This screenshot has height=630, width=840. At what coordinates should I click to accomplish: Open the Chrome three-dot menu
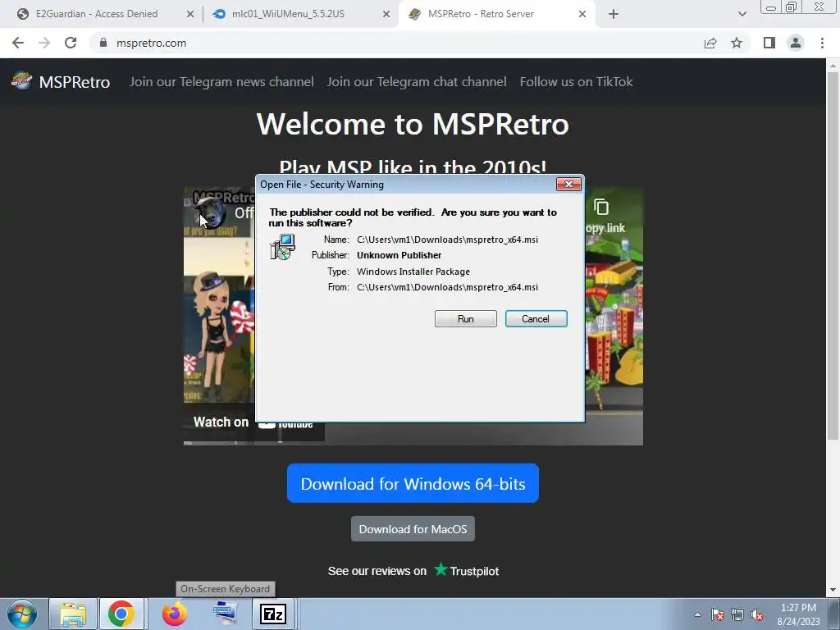click(x=822, y=43)
